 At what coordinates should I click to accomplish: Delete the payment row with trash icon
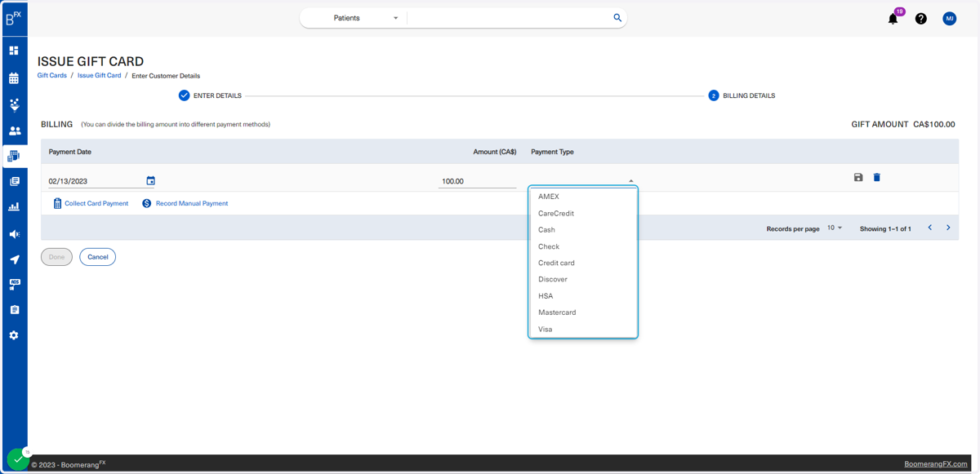(877, 177)
